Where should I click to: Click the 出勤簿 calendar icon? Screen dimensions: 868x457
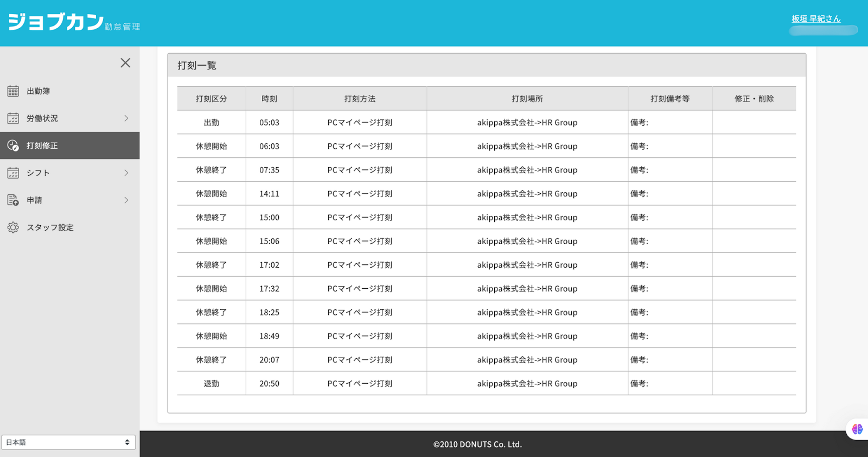(x=13, y=91)
